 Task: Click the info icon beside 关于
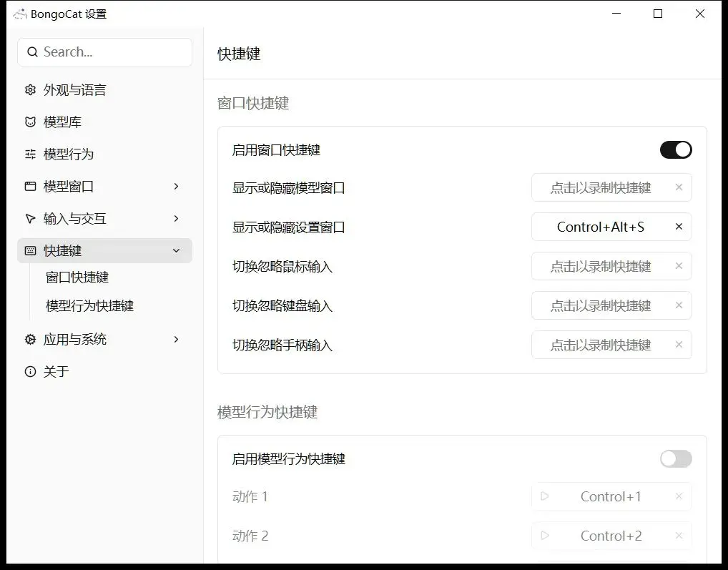coord(30,371)
